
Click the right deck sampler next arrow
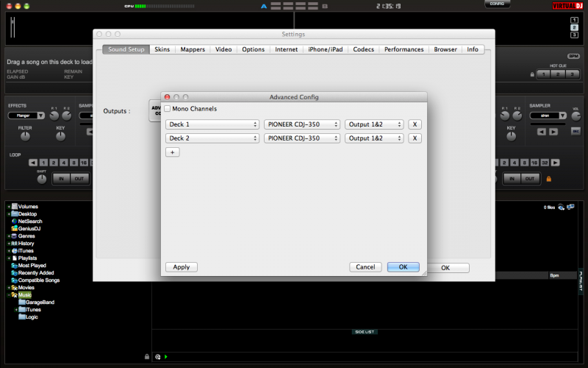pyautogui.click(x=553, y=132)
